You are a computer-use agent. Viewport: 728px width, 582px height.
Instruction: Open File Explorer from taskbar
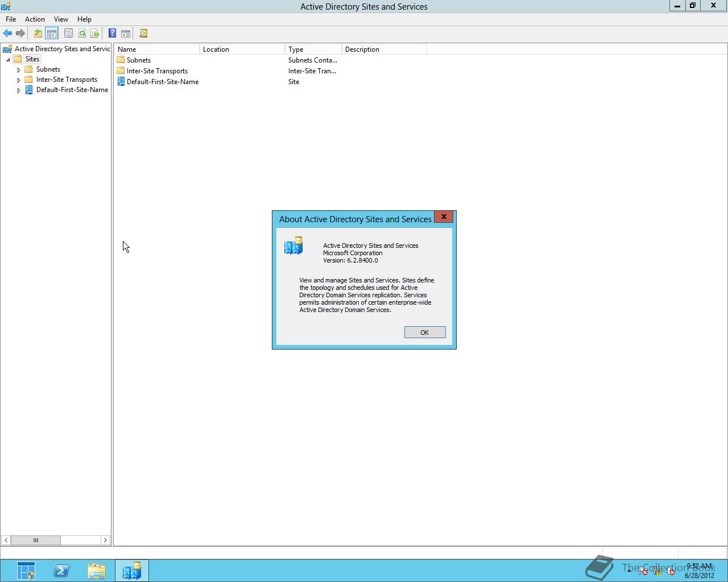(97, 571)
